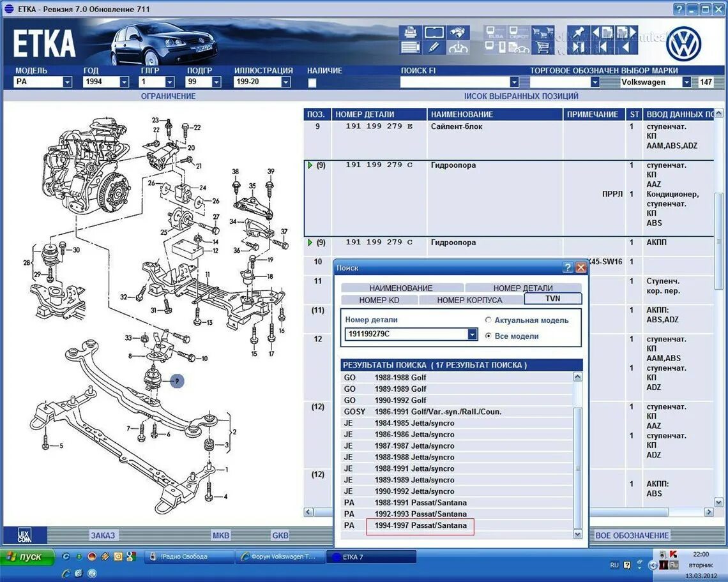Select the pencil edit icon
Screen dimensions: 728x582
[x=434, y=47]
